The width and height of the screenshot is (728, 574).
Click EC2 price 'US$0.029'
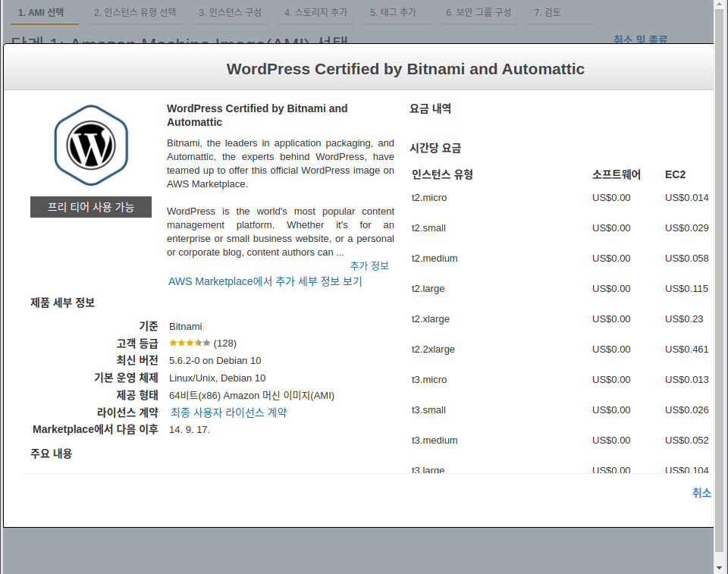[687, 228]
